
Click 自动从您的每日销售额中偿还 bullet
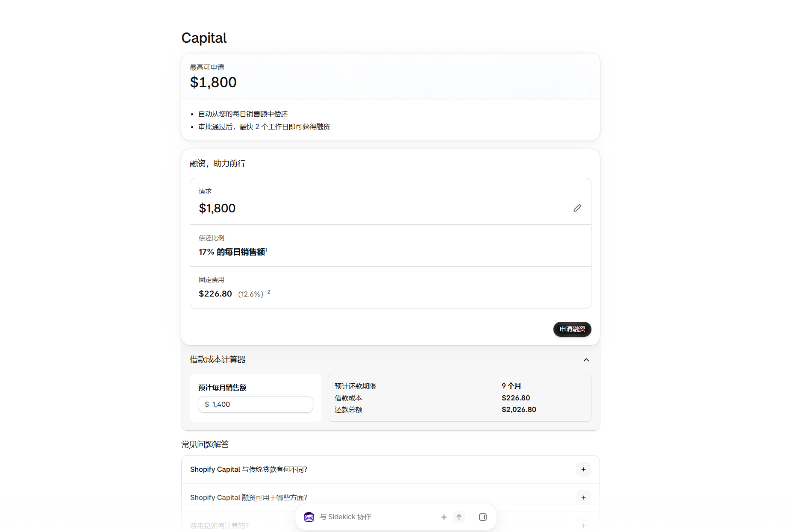click(x=243, y=114)
